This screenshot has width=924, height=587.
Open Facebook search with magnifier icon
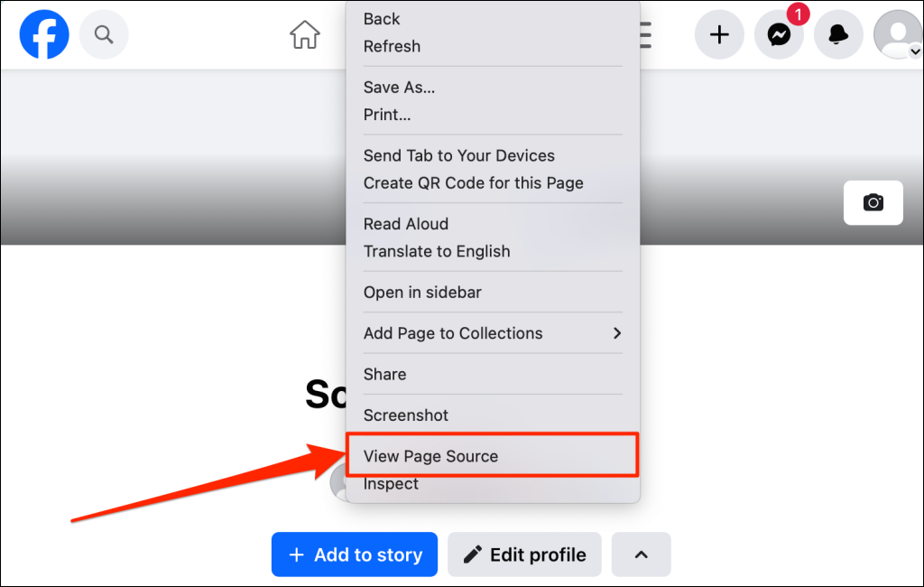click(104, 35)
